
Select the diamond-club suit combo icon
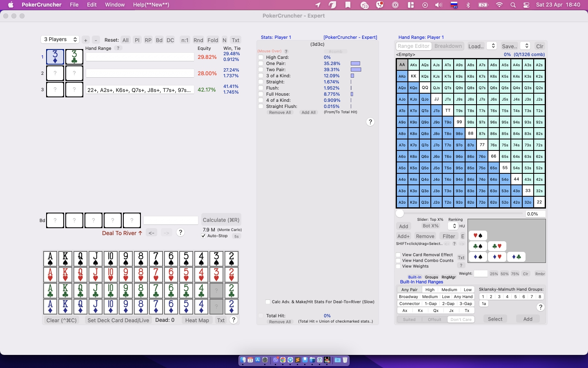pos(516,257)
